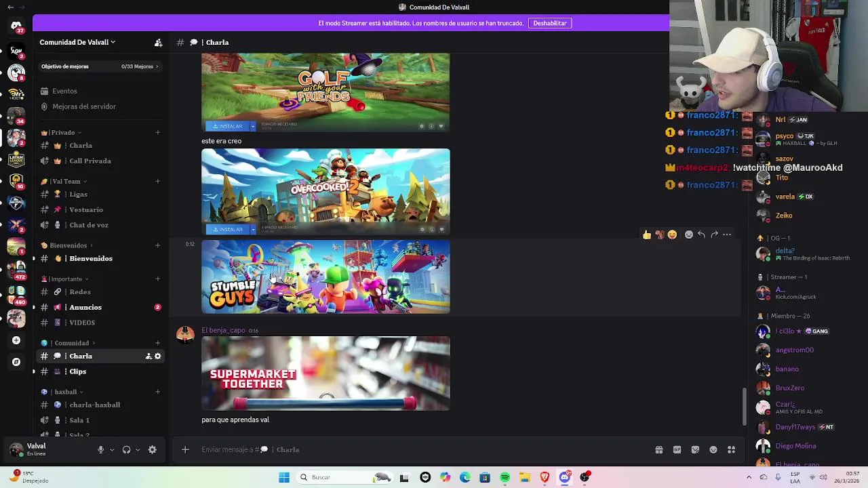Create channel in haxball category

(x=157, y=392)
